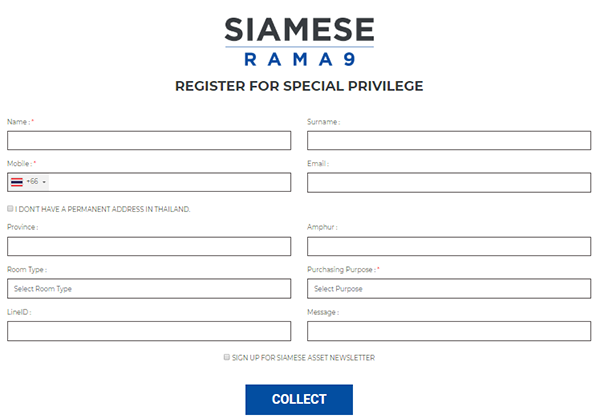
Task: Click into the Surname text box
Action: click(x=449, y=140)
